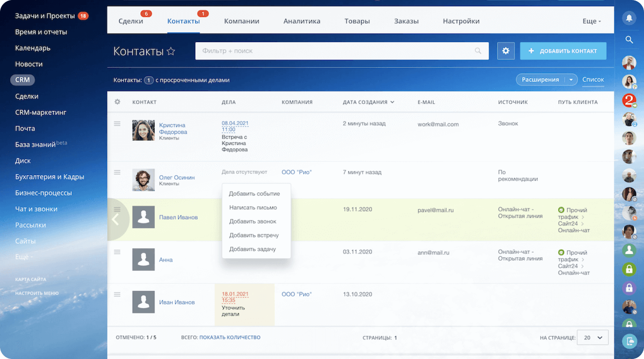
Task: Open row menu for Кристина Федорова
Action: pos(117,124)
